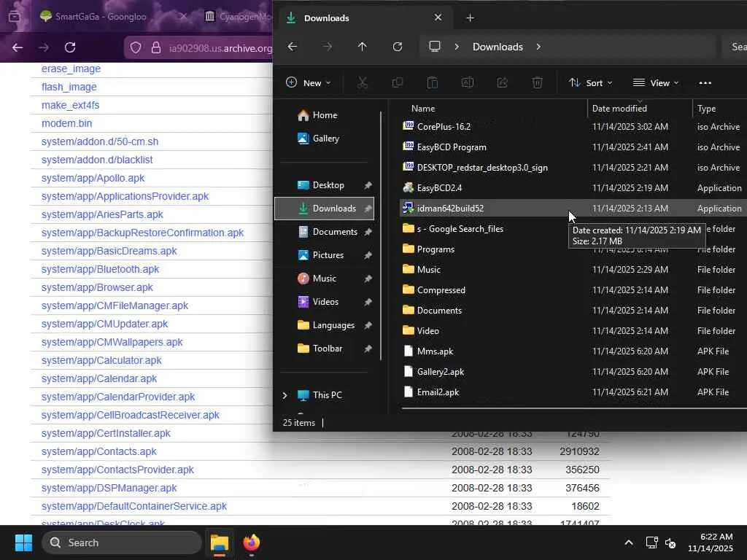Select the Mms.apk file
747x560 pixels.
click(x=572, y=351)
